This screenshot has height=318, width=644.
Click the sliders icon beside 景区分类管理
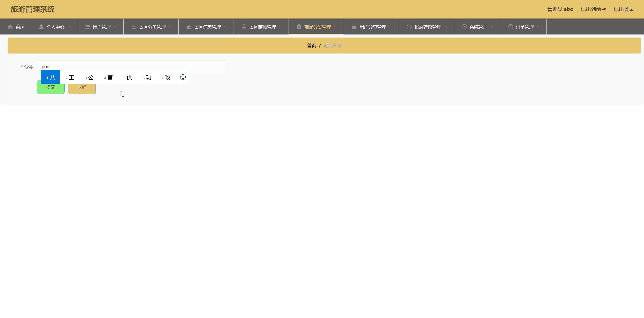(134, 27)
